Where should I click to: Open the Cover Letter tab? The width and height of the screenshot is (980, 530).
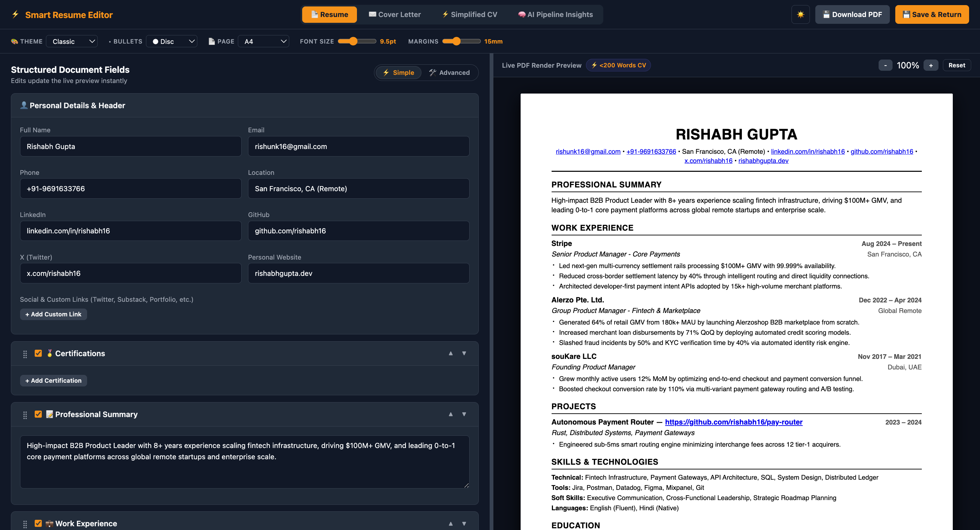tap(394, 14)
